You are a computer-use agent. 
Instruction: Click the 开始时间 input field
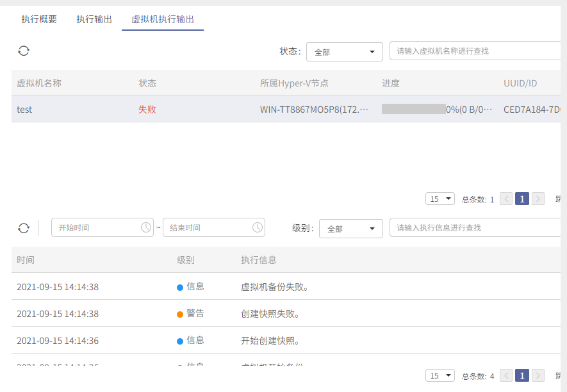103,227
